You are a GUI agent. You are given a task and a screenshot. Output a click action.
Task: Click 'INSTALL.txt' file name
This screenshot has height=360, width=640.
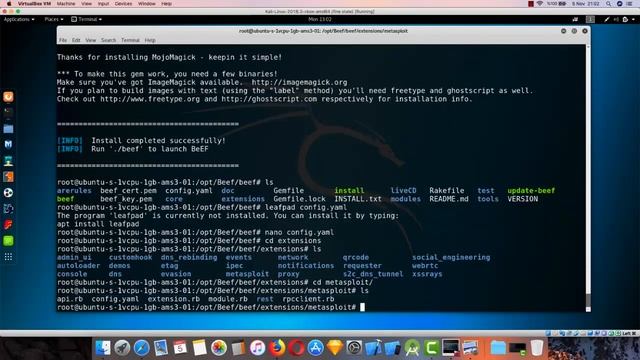pos(358,199)
